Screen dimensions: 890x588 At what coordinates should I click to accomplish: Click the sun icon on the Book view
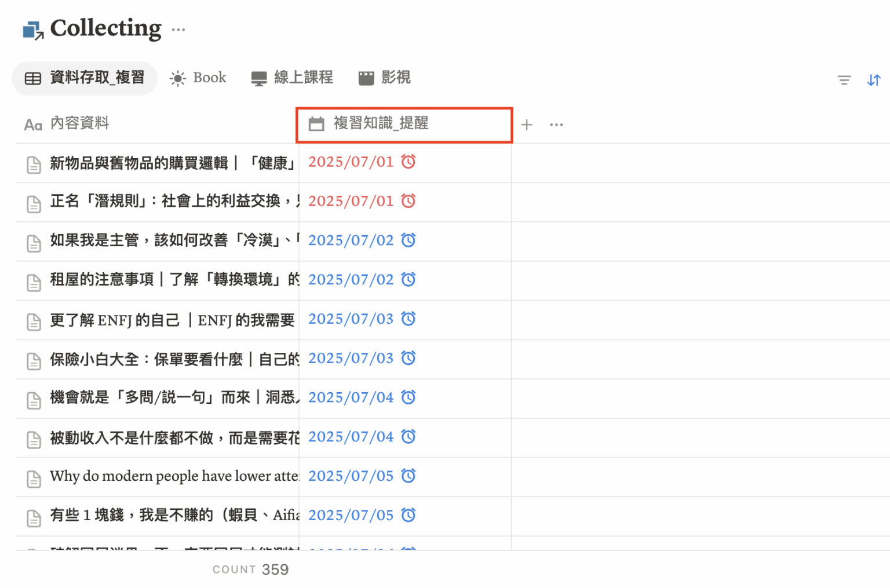177,78
